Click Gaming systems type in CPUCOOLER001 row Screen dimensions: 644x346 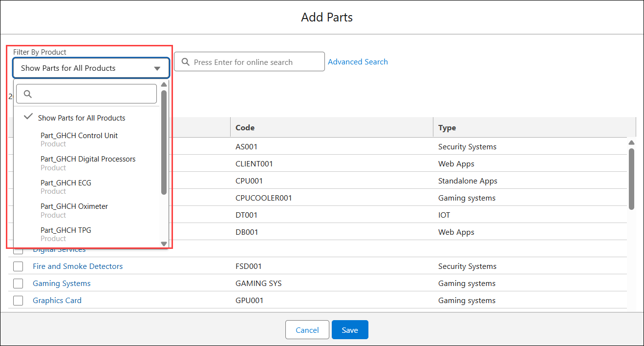click(x=467, y=198)
